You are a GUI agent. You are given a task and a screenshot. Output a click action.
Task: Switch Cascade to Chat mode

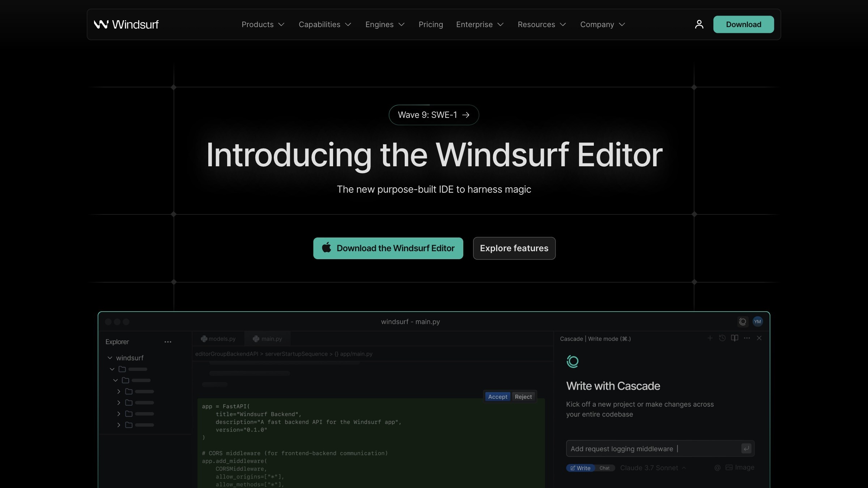(x=604, y=468)
